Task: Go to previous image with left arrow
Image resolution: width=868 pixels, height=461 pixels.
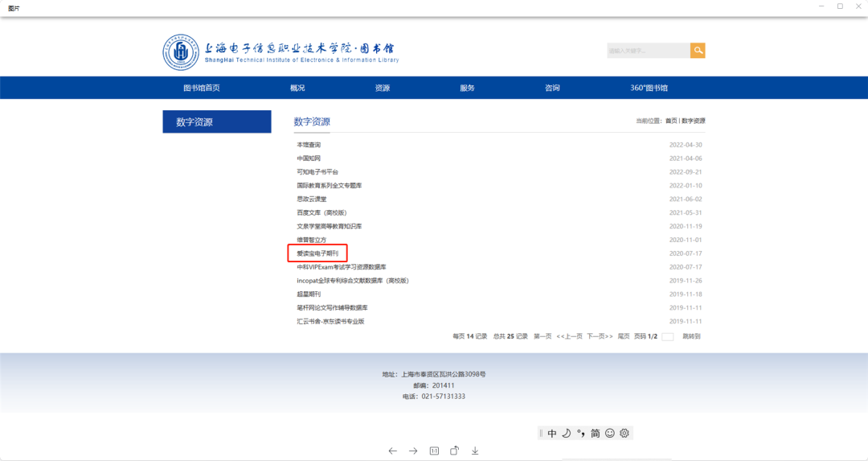Action: point(392,451)
